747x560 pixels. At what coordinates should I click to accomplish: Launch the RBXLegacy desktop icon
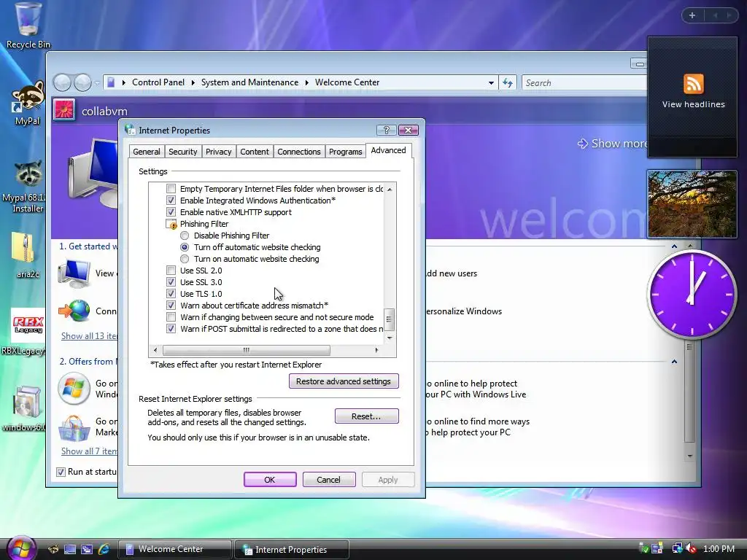pyautogui.click(x=28, y=332)
